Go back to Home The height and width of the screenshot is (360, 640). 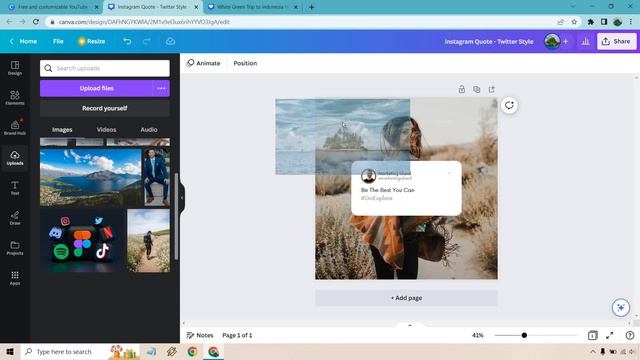(24, 41)
